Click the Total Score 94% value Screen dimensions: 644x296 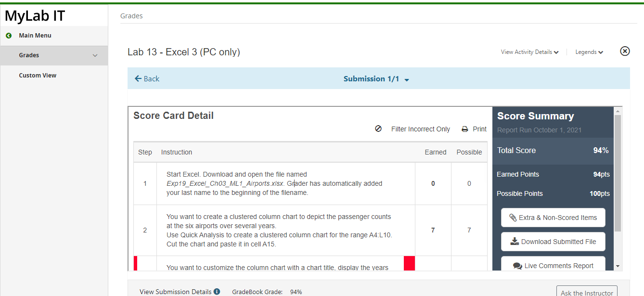pyautogui.click(x=601, y=151)
